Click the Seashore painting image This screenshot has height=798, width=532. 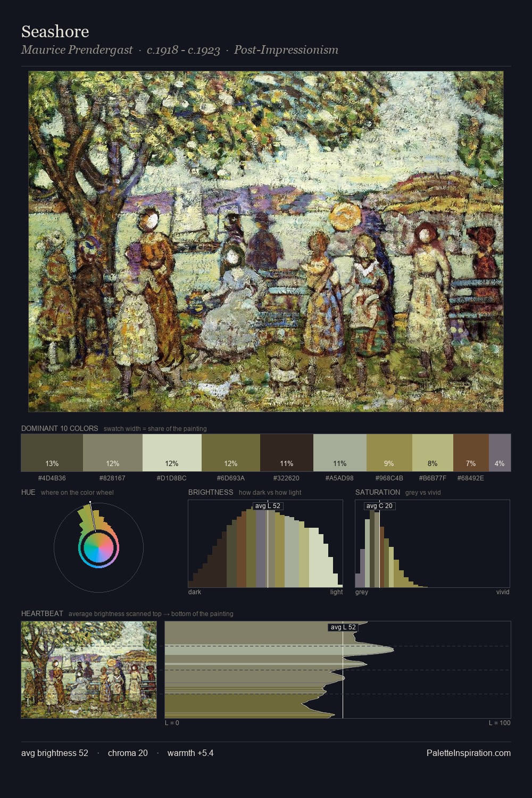[x=266, y=242]
